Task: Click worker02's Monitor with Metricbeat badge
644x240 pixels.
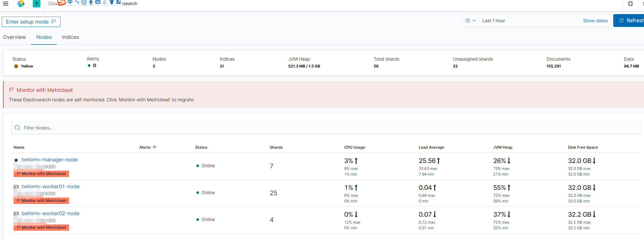Action: point(41,227)
